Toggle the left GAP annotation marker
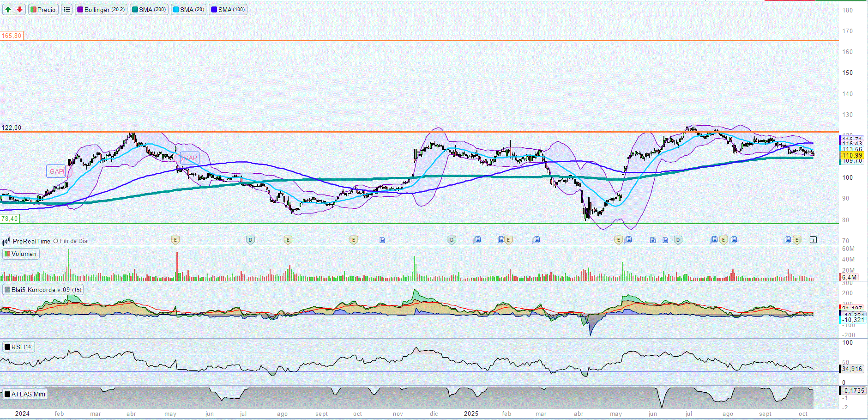The height and width of the screenshot is (420, 868). [57, 171]
